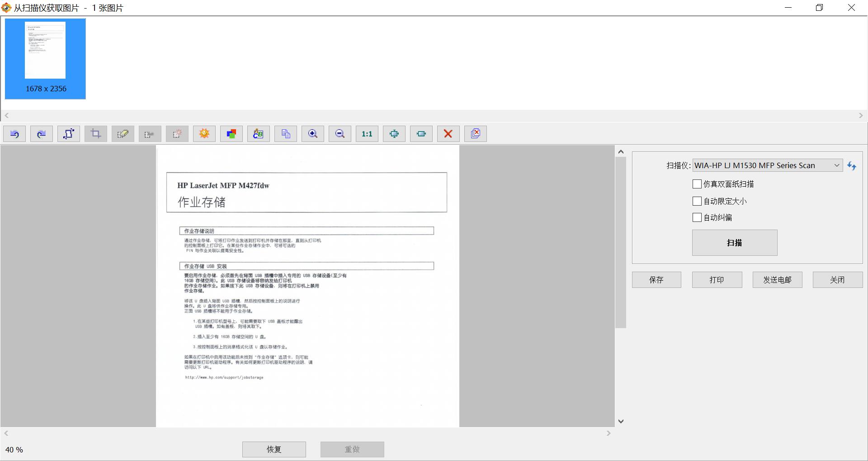Click the preview vertical scrollbar up arrow

coord(621,152)
